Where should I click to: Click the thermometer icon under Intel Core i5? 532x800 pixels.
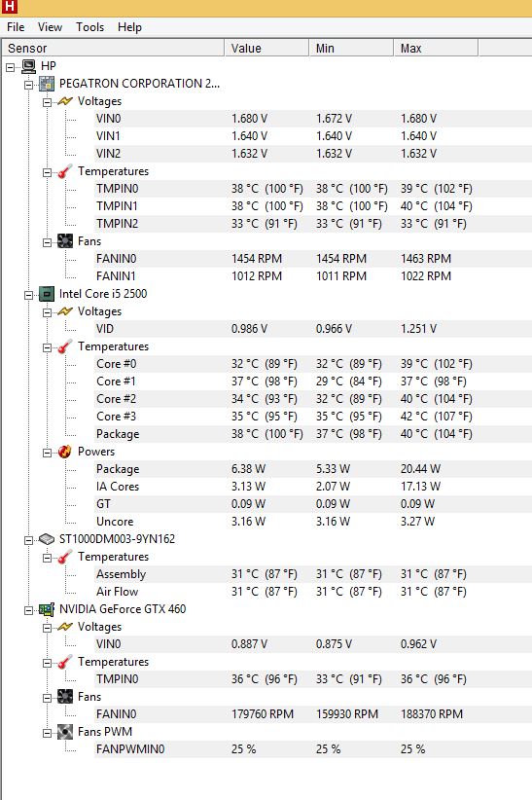tap(65, 346)
